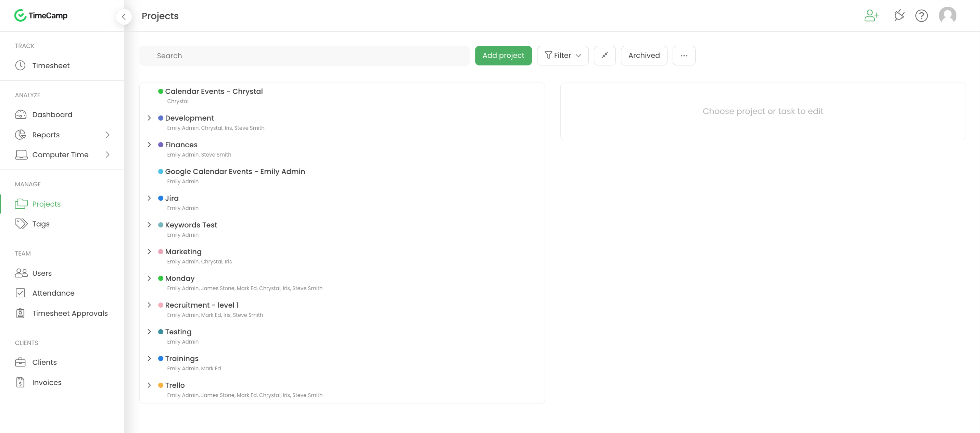Click the invite user icon in header

pyautogui.click(x=871, y=16)
